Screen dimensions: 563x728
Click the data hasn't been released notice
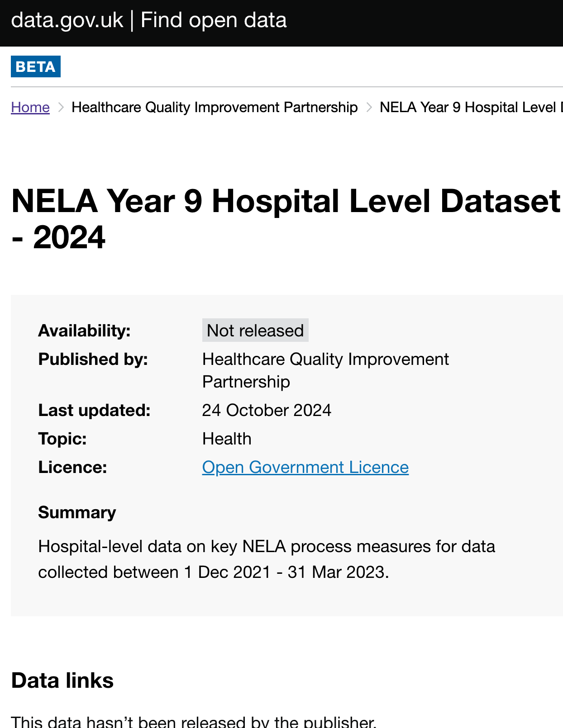click(x=194, y=721)
